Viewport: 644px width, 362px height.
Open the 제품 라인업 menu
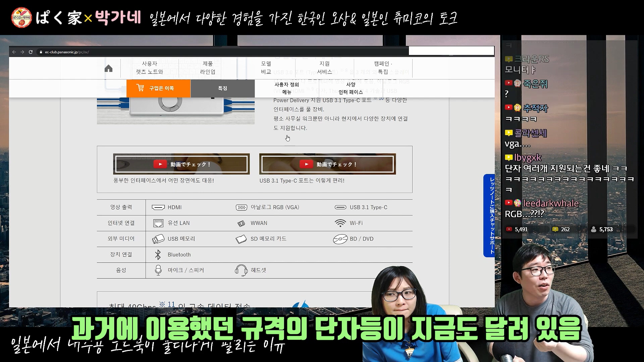click(x=208, y=68)
